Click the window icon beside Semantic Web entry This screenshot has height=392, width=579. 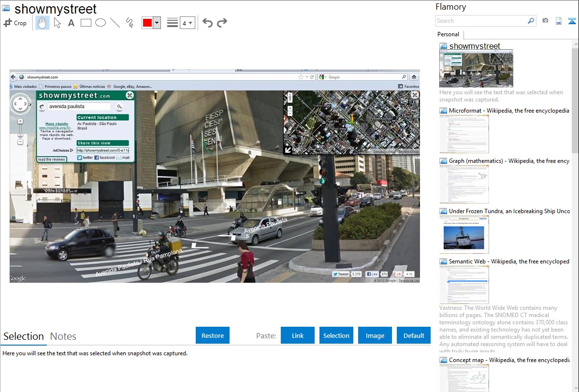[x=443, y=261]
